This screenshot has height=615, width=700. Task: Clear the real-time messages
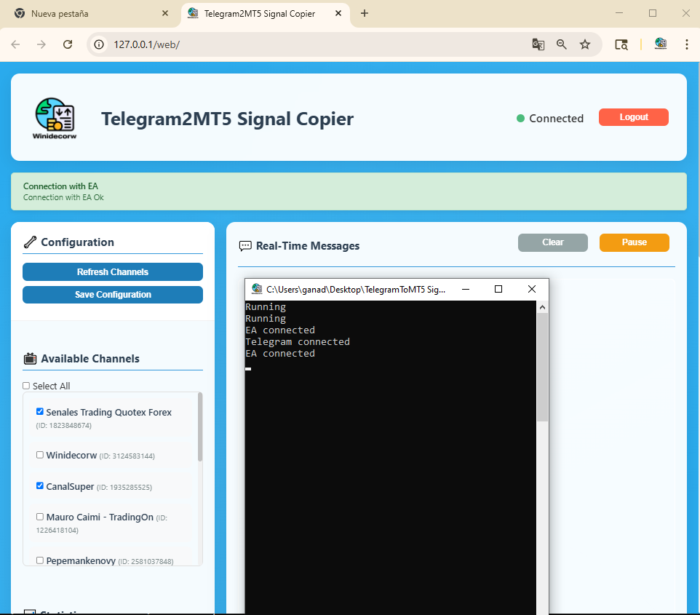click(553, 242)
